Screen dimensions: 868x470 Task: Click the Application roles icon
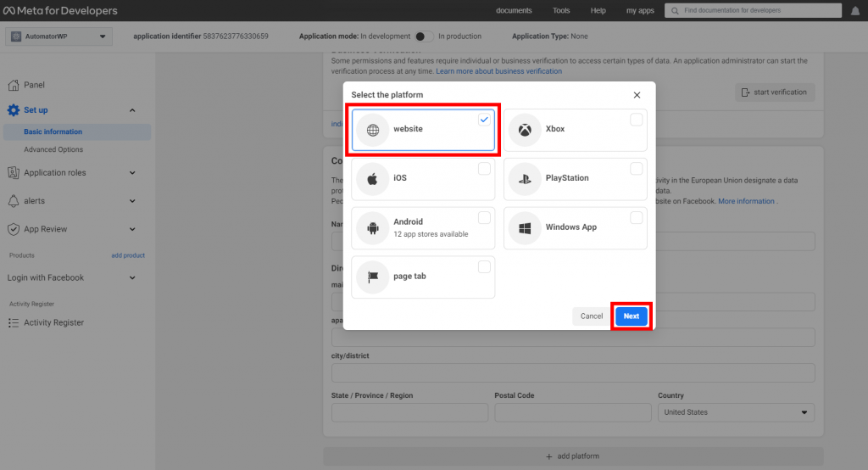click(14, 172)
